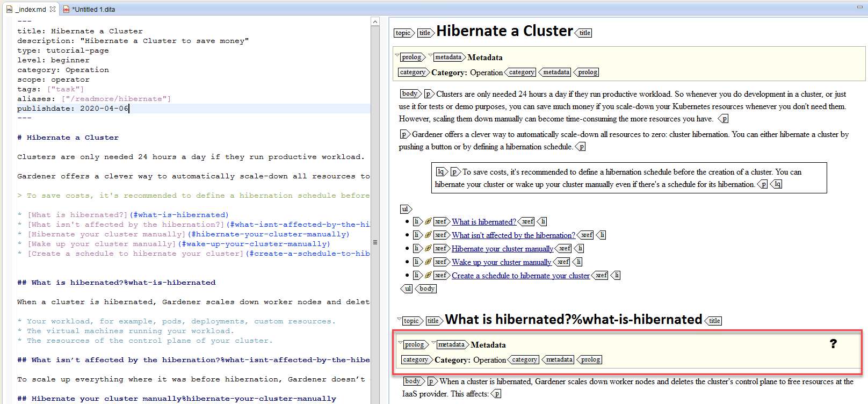This screenshot has height=404, width=868.
Task: Click the 'aliases: ["/readmore/hibernate"]' line
Action: 94,99
